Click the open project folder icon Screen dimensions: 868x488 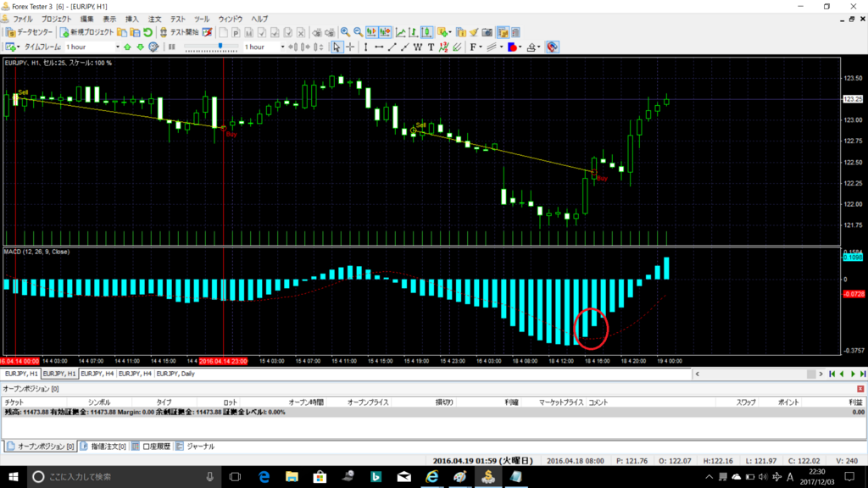pos(122,33)
